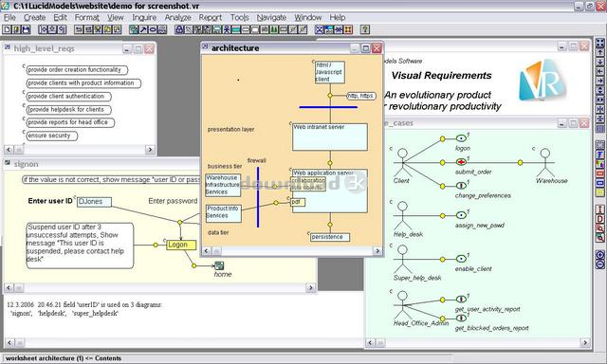Click right scroll arrow of use cases window
Image resolution: width=607 pixels, height=364 pixels.
[585, 343]
